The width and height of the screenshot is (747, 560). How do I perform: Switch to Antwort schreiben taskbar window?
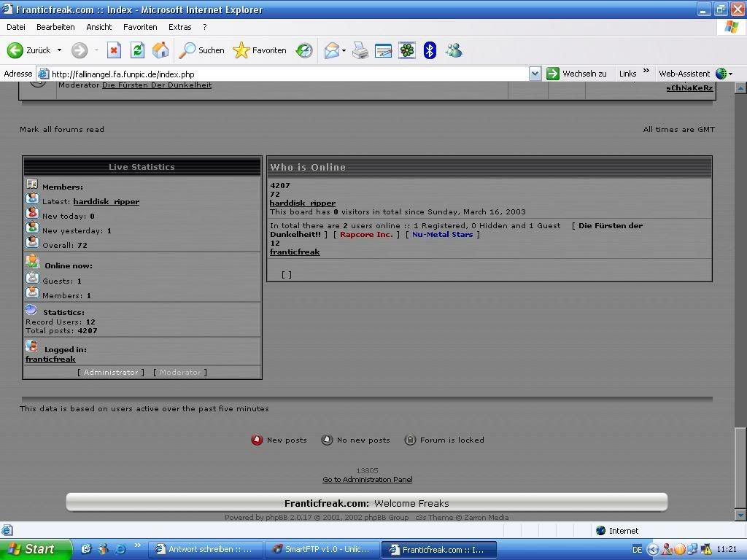click(205, 550)
